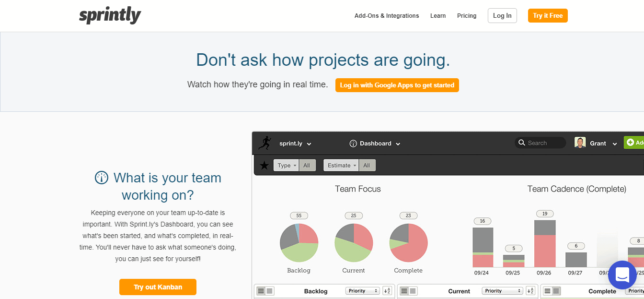
Task: Click the 'Team Focus' chart title
Action: 358,189
